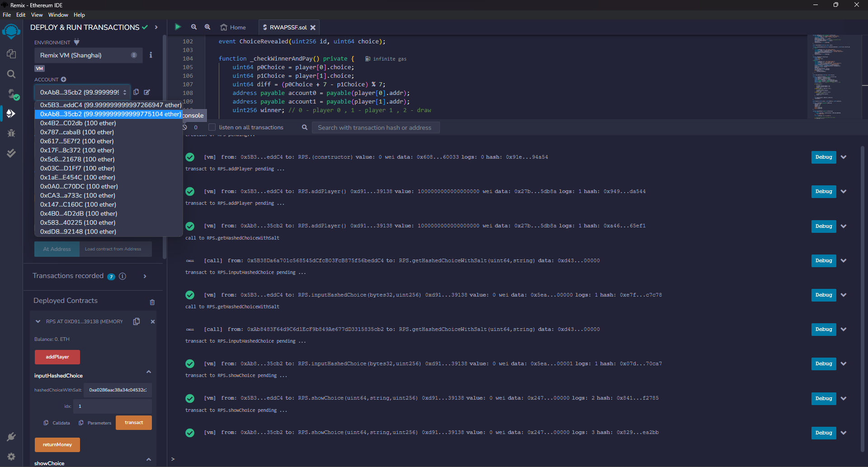
Task: Open the Plugin manager plug icon
Action: point(11,437)
